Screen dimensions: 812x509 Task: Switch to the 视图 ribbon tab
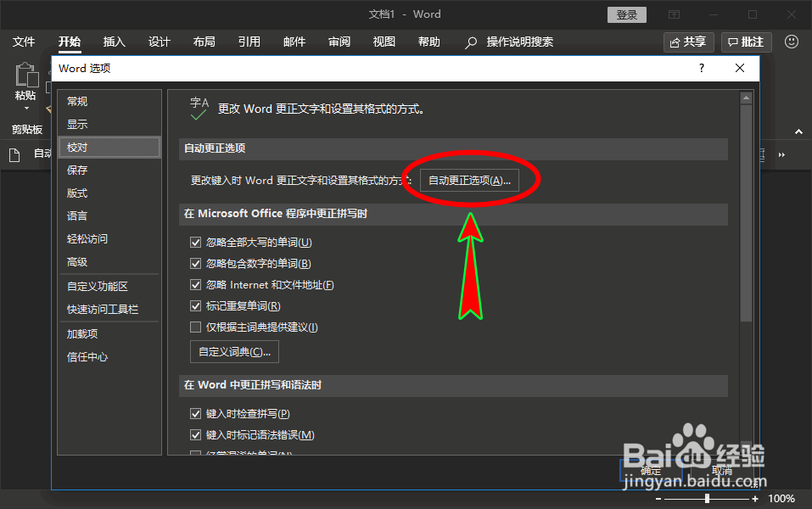click(x=384, y=42)
